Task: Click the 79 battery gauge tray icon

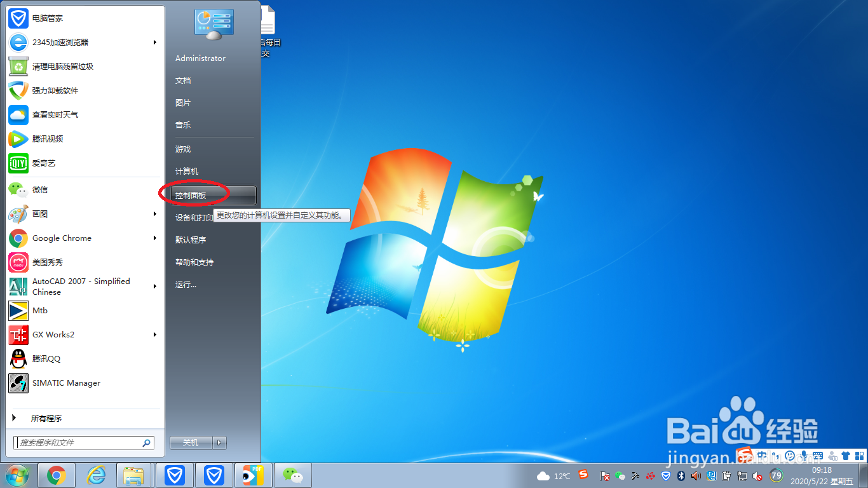Action: coord(776,475)
